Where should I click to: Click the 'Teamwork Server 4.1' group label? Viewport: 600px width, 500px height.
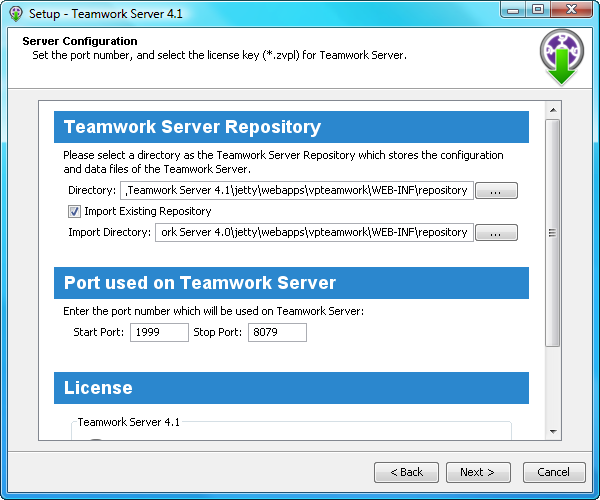click(129, 422)
